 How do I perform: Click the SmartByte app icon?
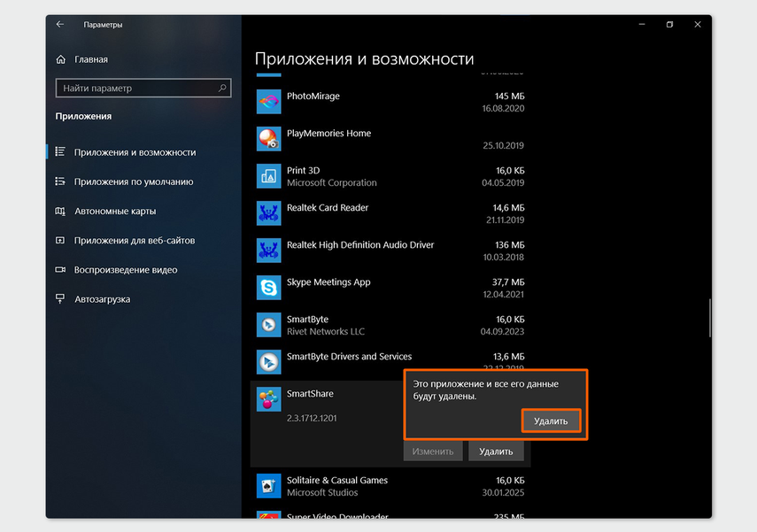(268, 325)
